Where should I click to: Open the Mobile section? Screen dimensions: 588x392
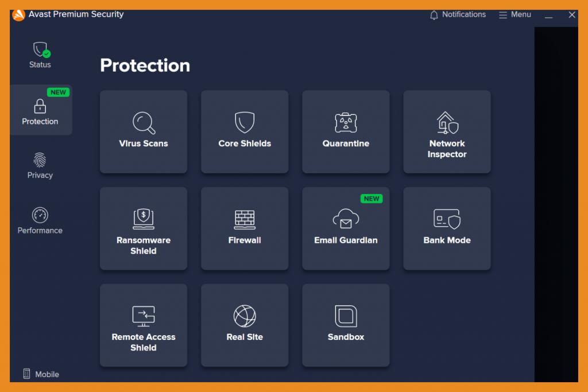40,374
